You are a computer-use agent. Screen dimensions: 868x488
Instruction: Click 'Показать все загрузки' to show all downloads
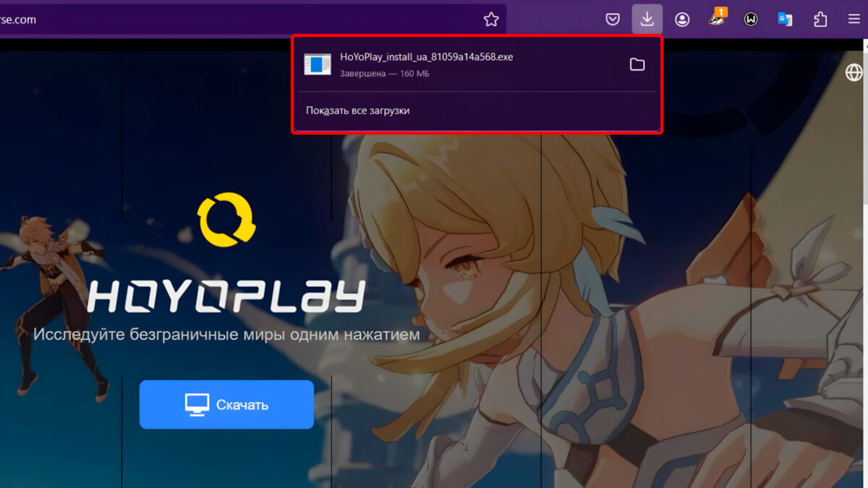(357, 111)
